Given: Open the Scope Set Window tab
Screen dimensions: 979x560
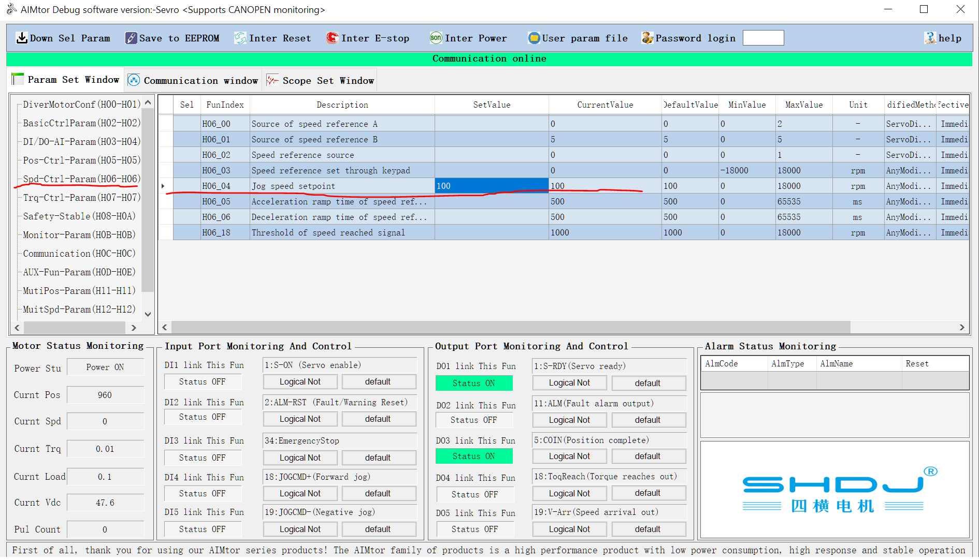Looking at the screenshot, I should [x=321, y=81].
